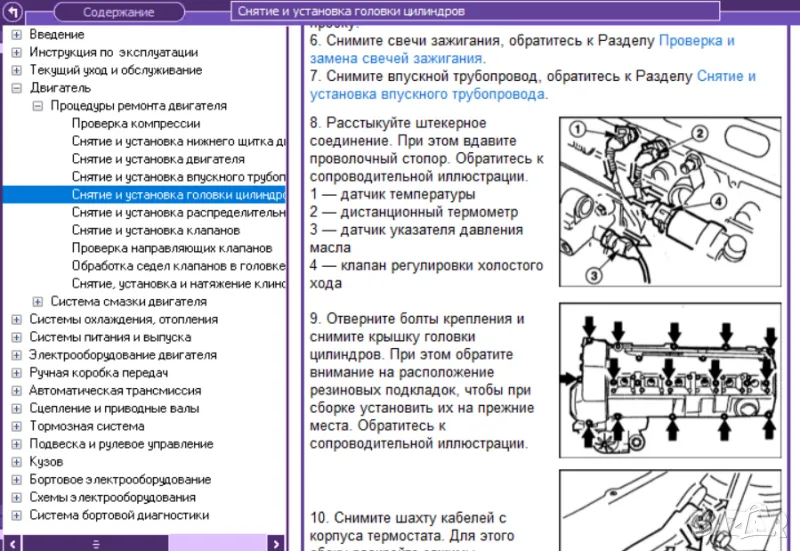Open the Содержание tab
The image size is (800, 551).
pyautogui.click(x=118, y=12)
